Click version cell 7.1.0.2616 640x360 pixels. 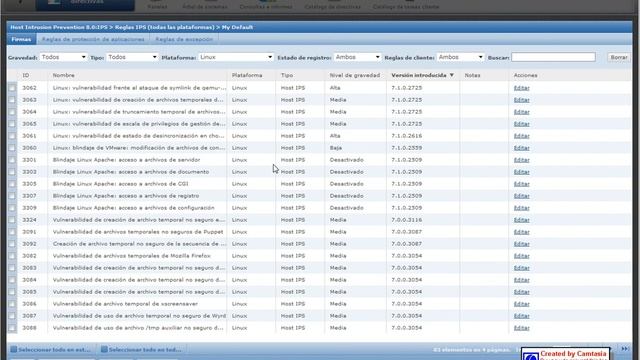point(407,136)
